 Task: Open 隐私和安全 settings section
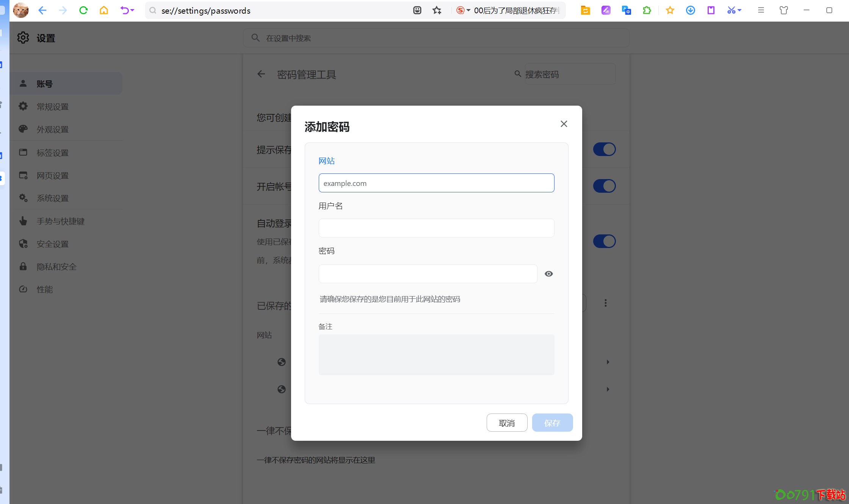56,267
